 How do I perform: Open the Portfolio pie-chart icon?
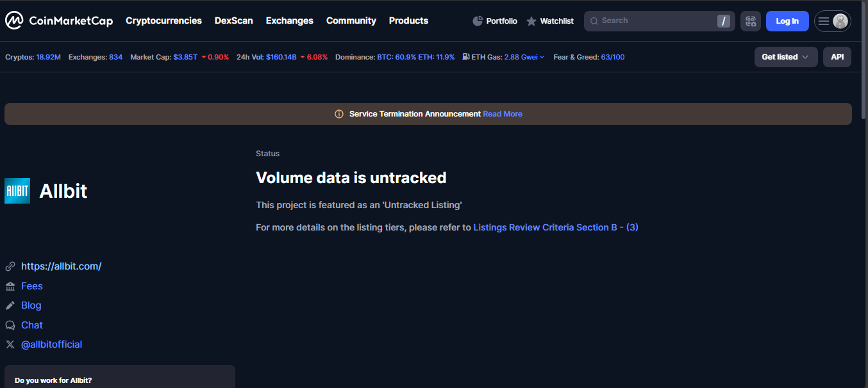[478, 21]
